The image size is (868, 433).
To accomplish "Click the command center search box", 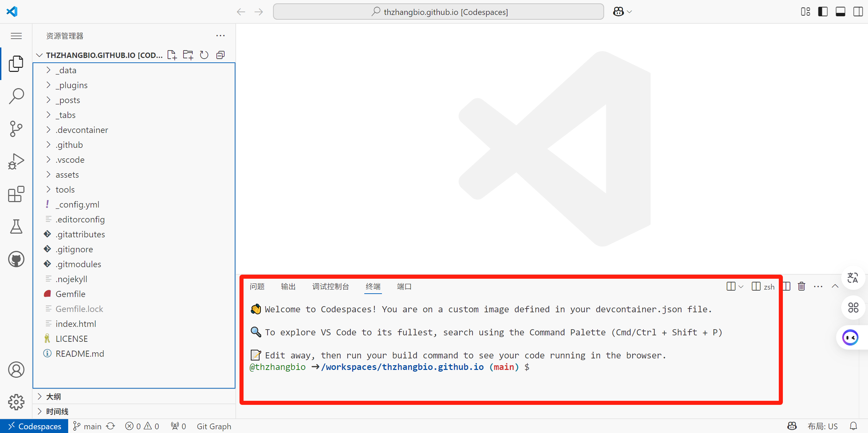I will [x=438, y=12].
